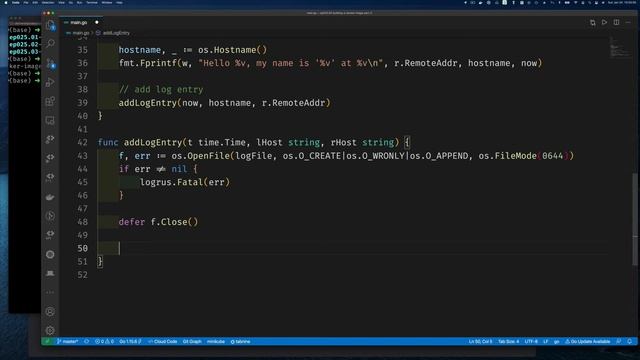Open the Terminal menu in the menu bar

pyautogui.click(x=92, y=2)
